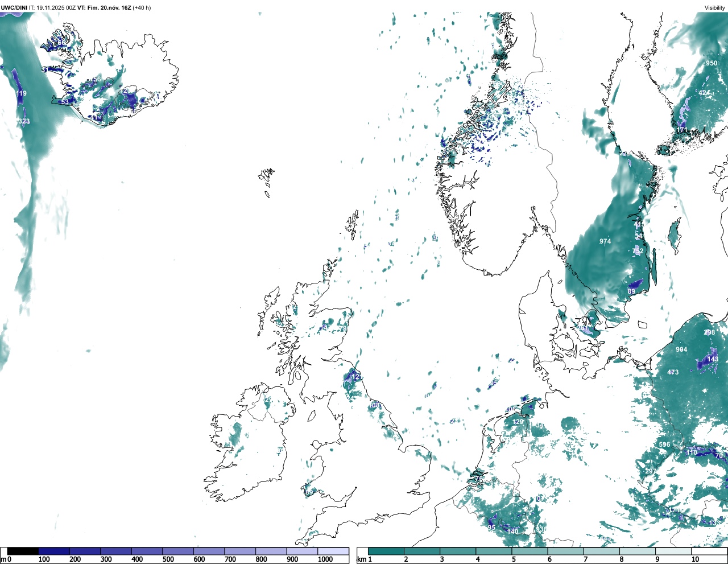Click the valid time Fim. 20.nóv. 16Z text
Image resolution: width=728 pixels, height=564 pixels.
click(109, 8)
